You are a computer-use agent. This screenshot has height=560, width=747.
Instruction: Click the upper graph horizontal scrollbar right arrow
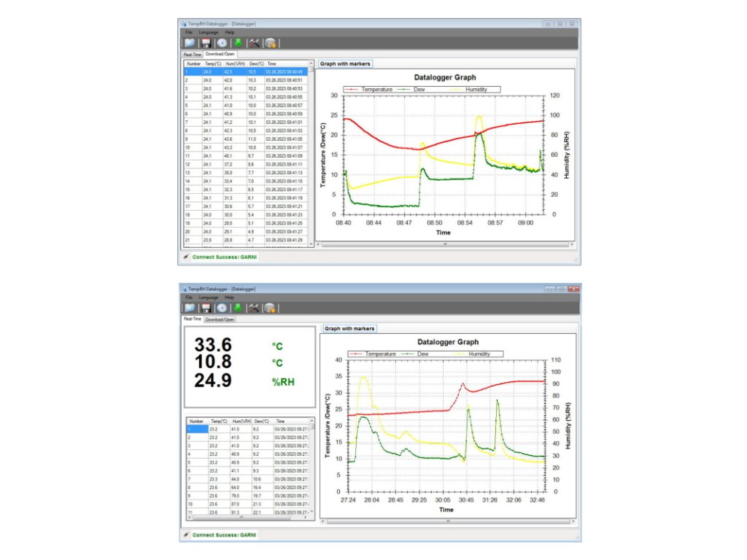coord(572,244)
